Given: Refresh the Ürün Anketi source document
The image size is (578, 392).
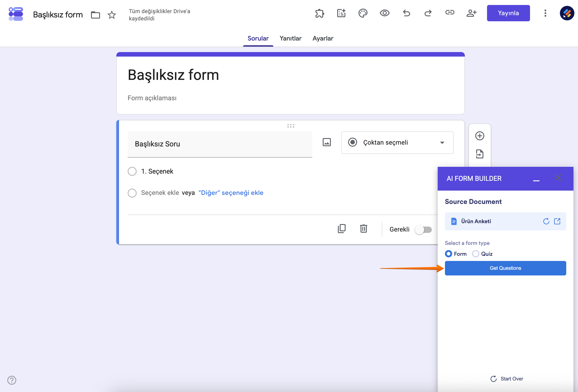Looking at the screenshot, I should pyautogui.click(x=546, y=221).
